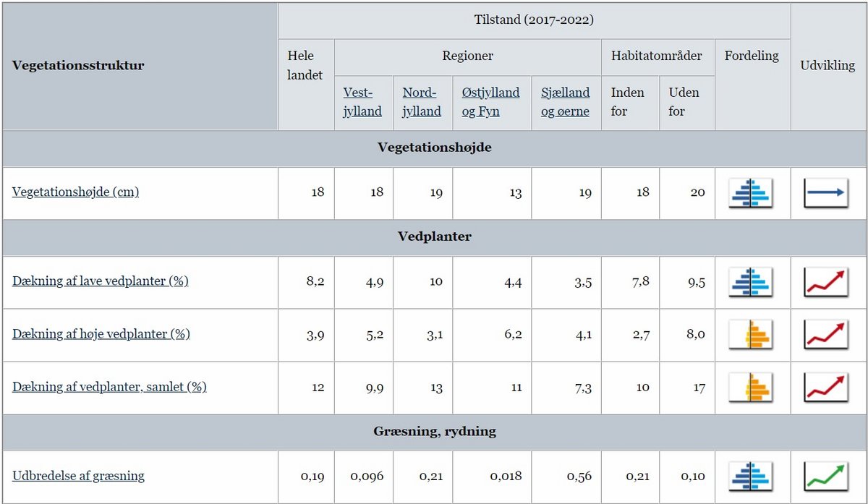The height and width of the screenshot is (504, 868).
Task: Open the Vestjylland region link
Action: (x=362, y=102)
